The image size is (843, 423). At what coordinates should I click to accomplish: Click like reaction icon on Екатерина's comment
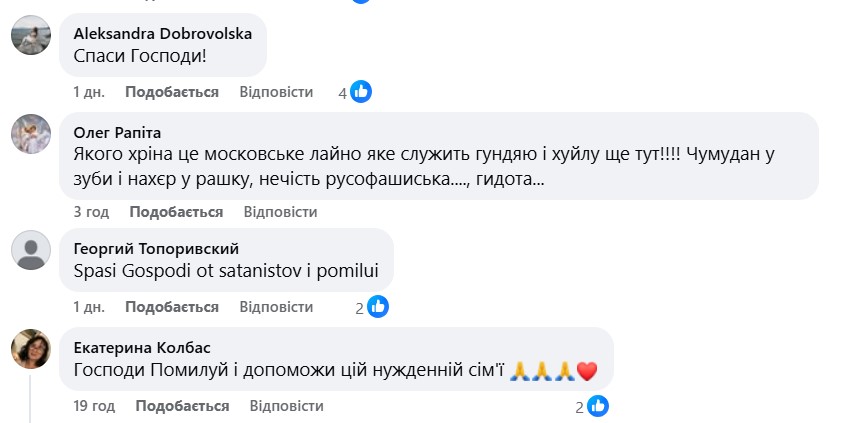597,406
